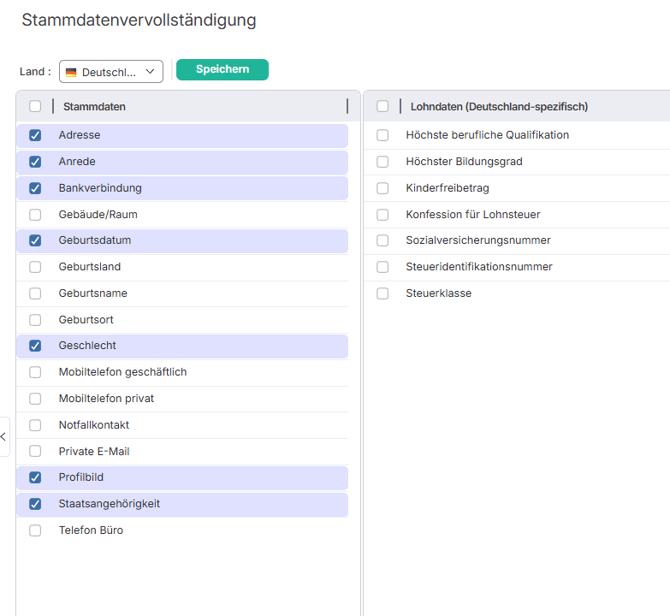The width and height of the screenshot is (670, 616).
Task: Uncheck the Adresse checkbox
Action: (35, 135)
